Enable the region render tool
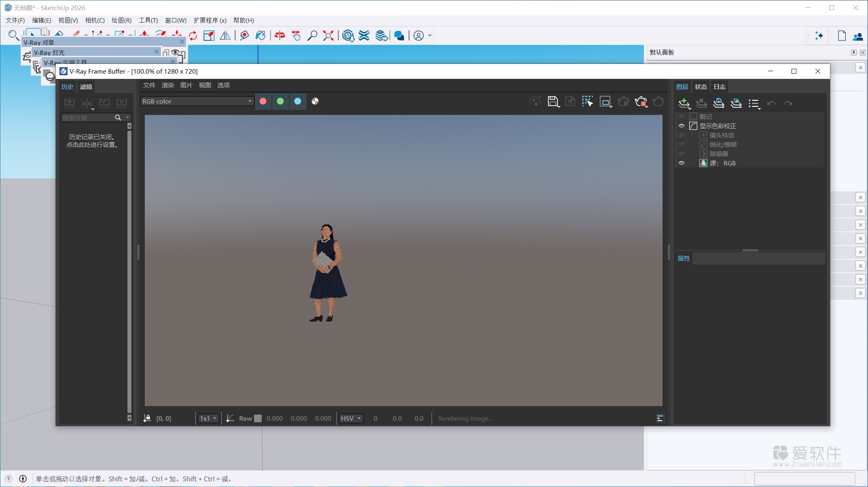 (605, 102)
